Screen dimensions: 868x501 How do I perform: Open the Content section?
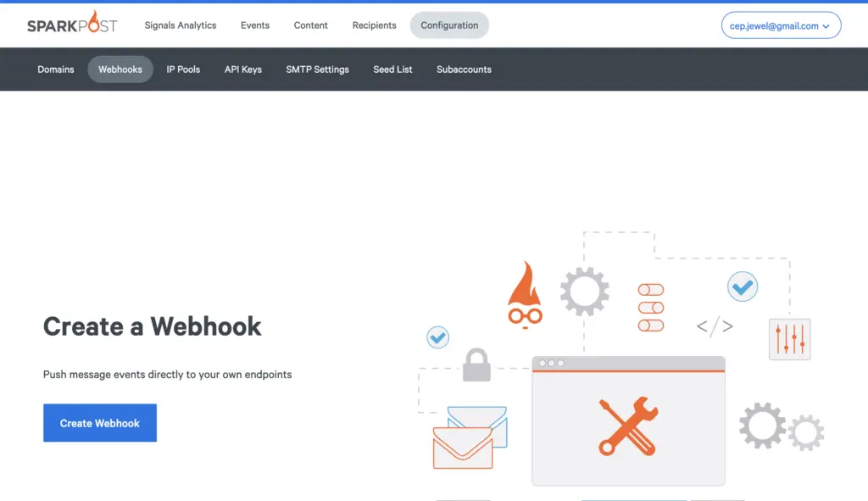[x=310, y=25]
